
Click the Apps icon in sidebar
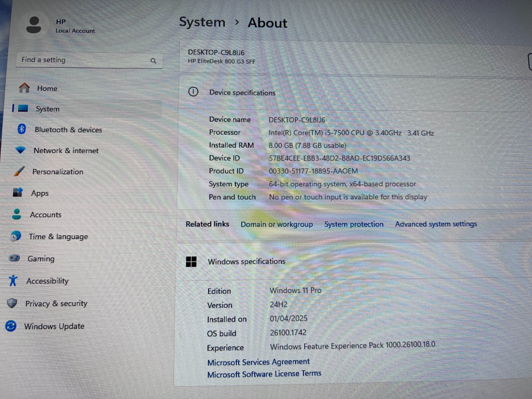(18, 192)
